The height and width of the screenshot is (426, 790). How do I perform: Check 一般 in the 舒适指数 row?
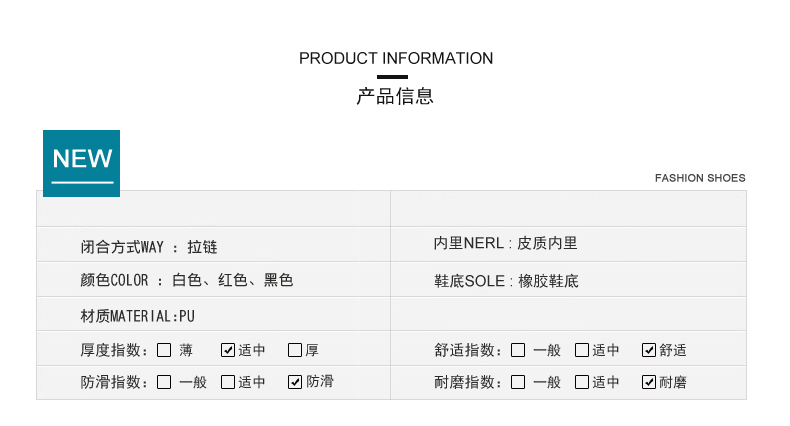518,350
